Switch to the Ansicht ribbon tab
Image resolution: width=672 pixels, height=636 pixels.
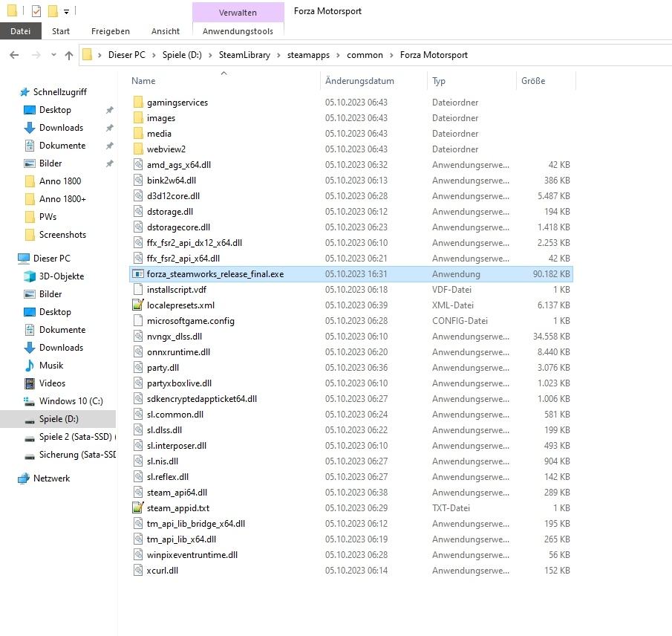click(166, 31)
